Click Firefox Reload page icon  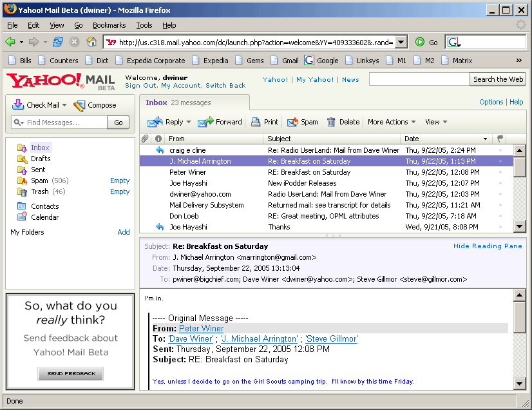click(58, 42)
